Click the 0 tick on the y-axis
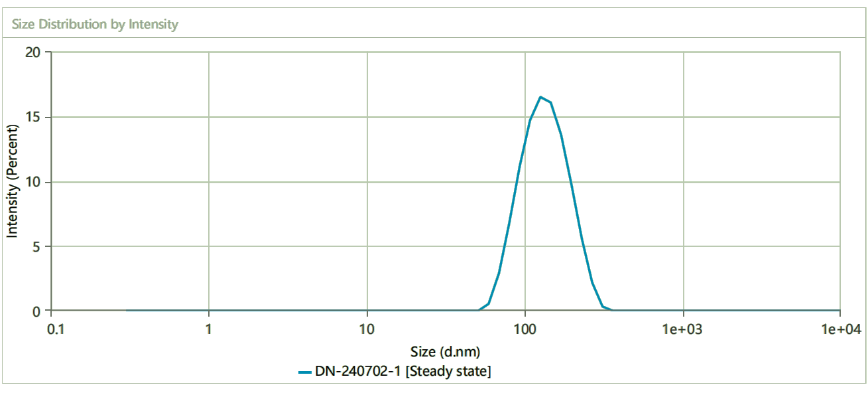Image resolution: width=868 pixels, height=393 pixels. click(41, 311)
